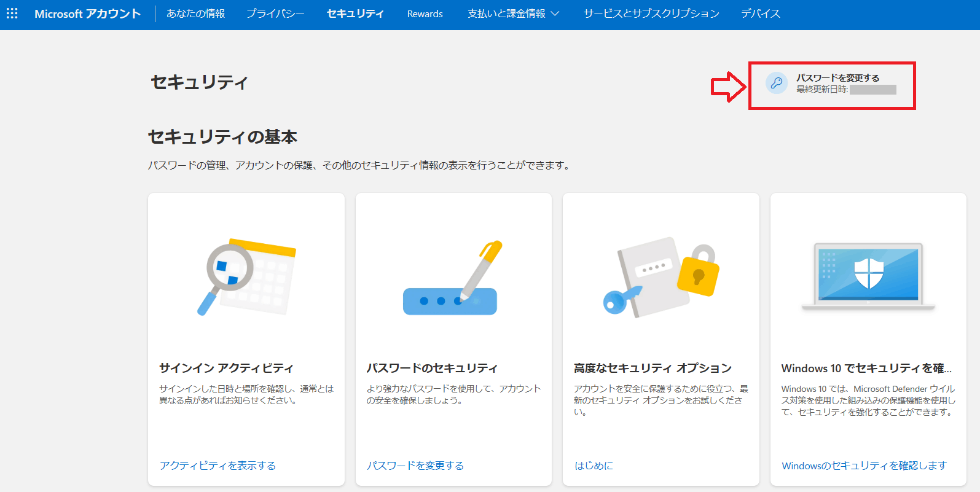980x492 pixels.
Task: Click 高度なセキュリティ オプション card title
Action: (653, 368)
